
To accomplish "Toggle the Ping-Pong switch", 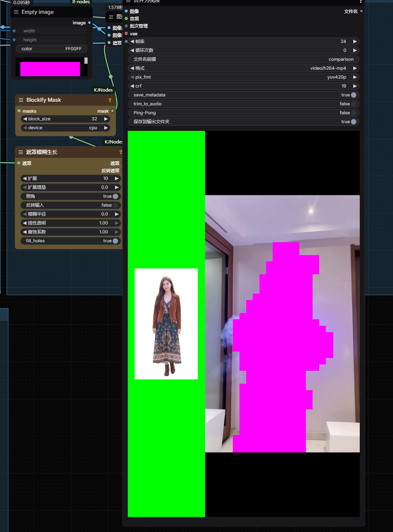I will (354, 113).
